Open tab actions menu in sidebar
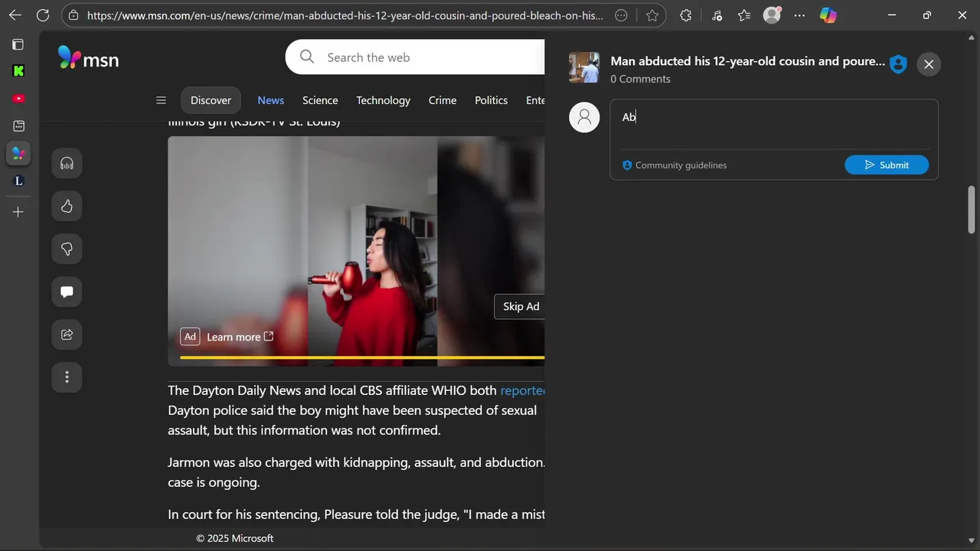Viewport: 980px width, 551px height. [18, 44]
